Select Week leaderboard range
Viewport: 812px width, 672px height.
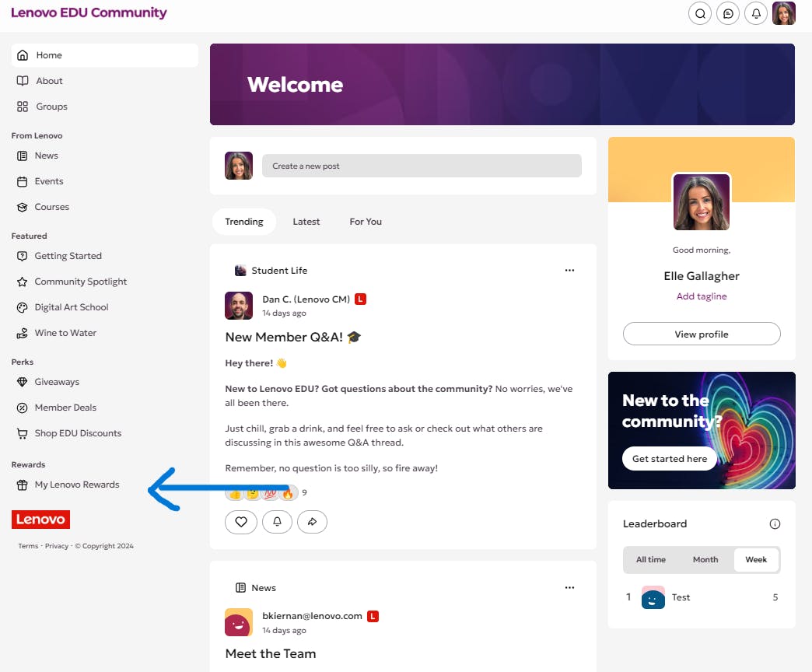point(756,560)
